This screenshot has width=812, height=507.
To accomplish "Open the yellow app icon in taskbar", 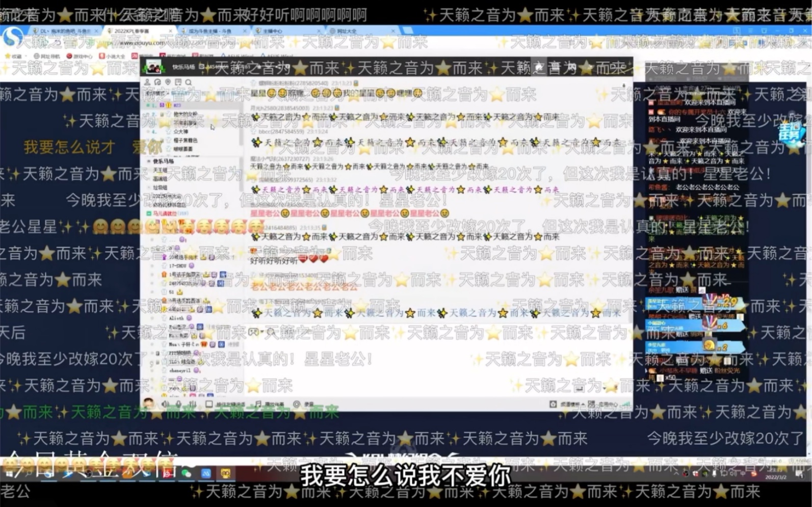I will pos(225,473).
